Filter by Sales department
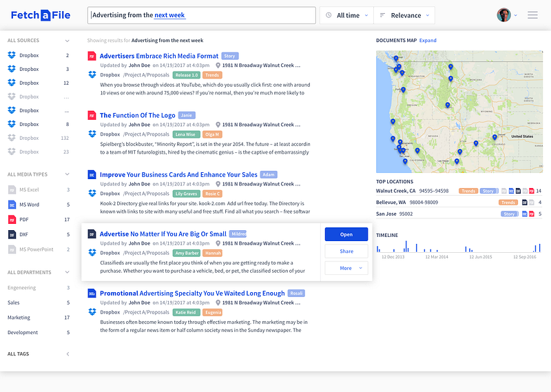 pyautogui.click(x=39, y=302)
